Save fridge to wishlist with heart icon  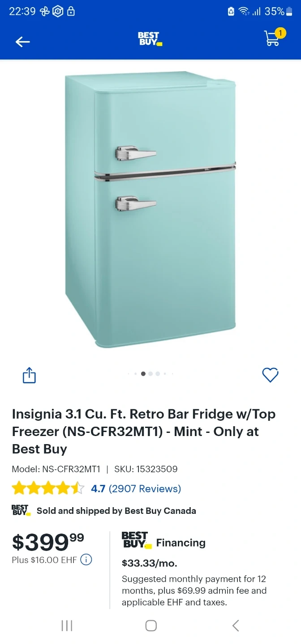coord(270,375)
